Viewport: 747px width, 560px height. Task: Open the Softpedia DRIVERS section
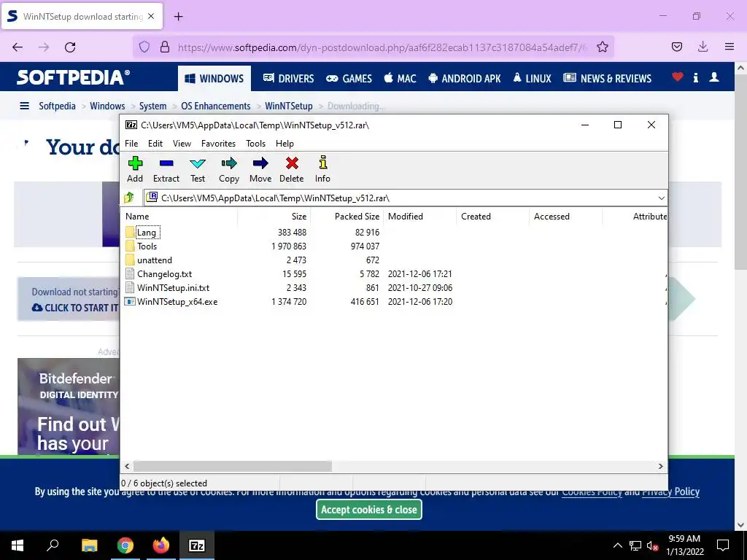coord(289,79)
